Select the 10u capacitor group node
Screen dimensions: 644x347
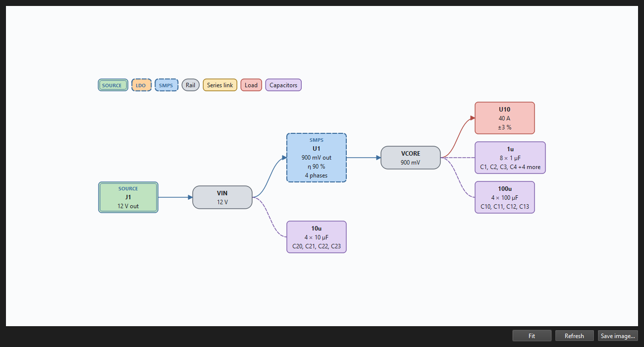click(x=317, y=237)
